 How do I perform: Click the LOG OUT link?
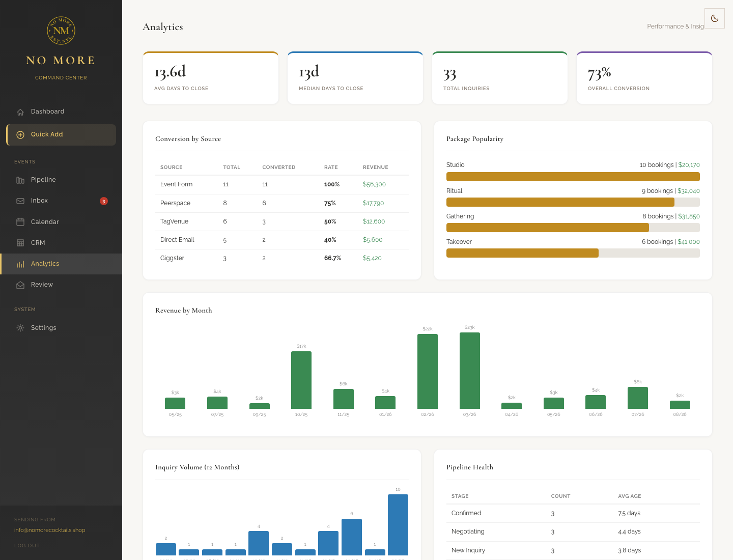tap(27, 545)
